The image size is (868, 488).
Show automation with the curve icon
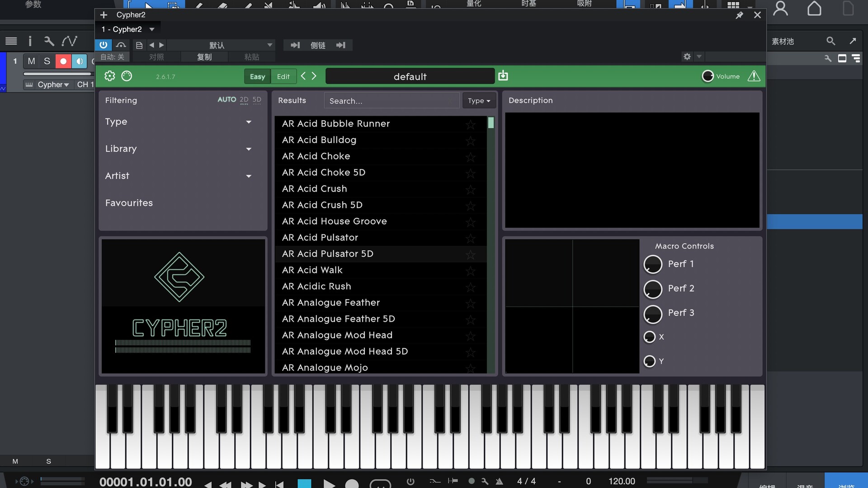pyautogui.click(x=69, y=41)
